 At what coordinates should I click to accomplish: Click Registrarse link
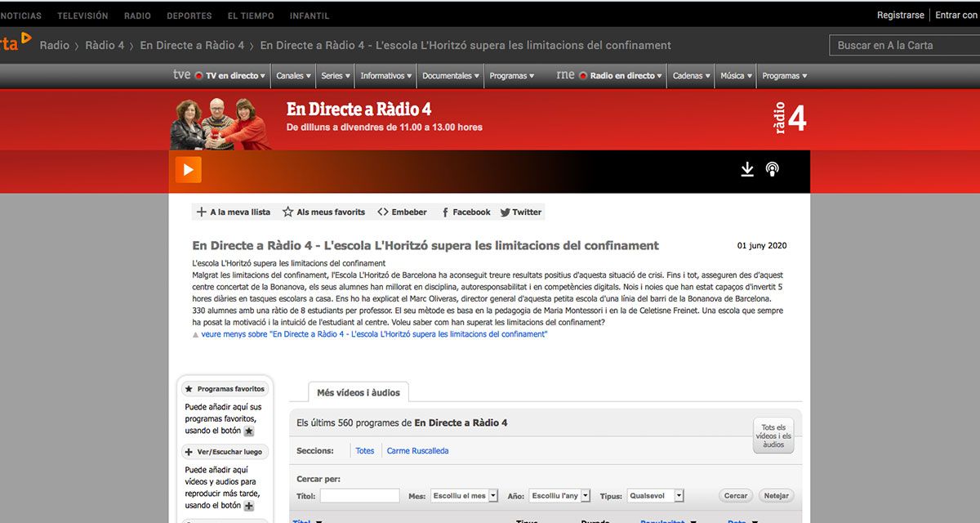tap(901, 16)
